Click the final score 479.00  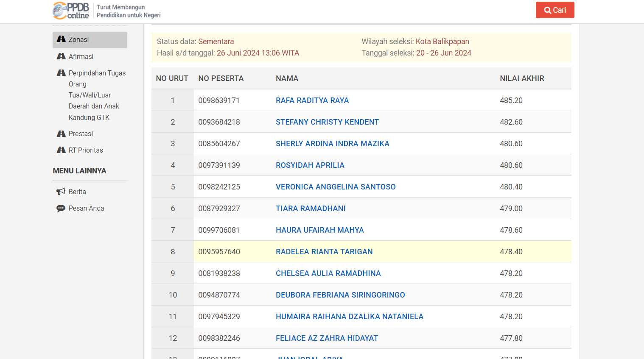511,209
